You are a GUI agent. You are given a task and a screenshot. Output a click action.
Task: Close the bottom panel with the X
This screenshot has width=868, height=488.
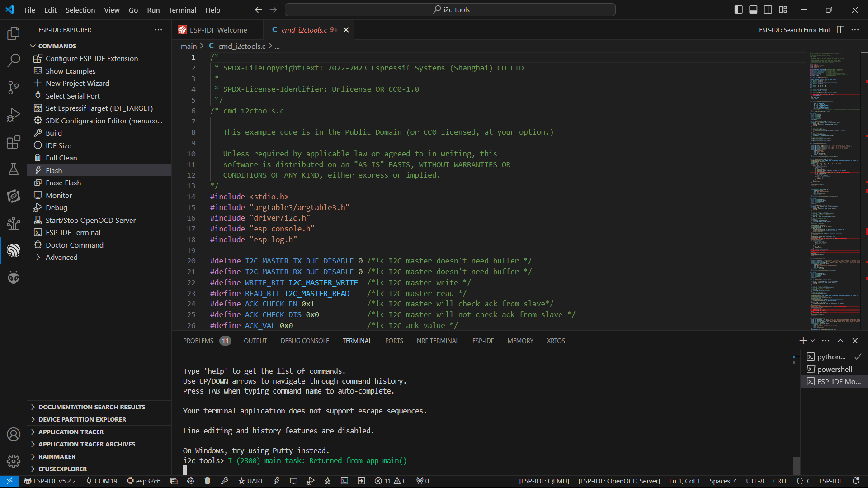coord(855,341)
